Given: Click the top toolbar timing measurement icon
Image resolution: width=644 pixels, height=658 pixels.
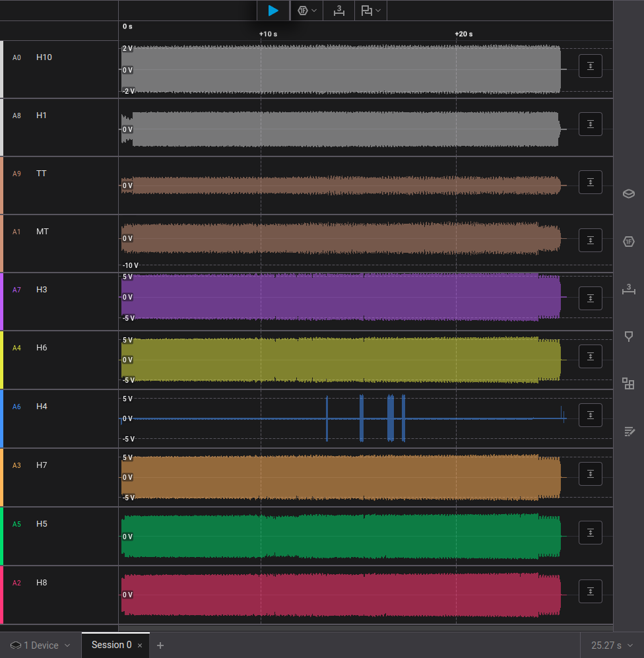Looking at the screenshot, I should point(338,11).
